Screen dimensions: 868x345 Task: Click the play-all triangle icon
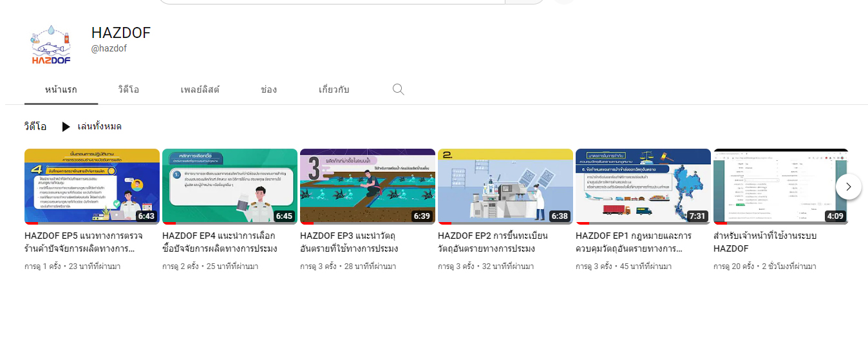pyautogui.click(x=66, y=127)
